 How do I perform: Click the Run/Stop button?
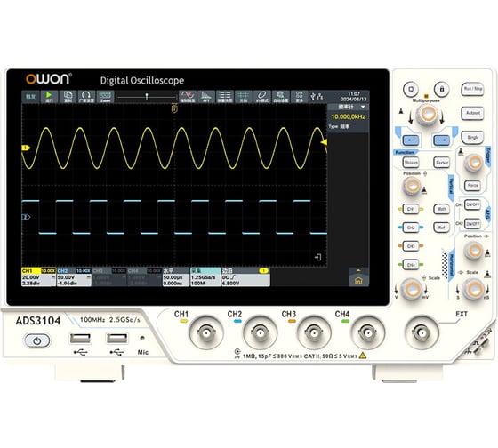473,89
